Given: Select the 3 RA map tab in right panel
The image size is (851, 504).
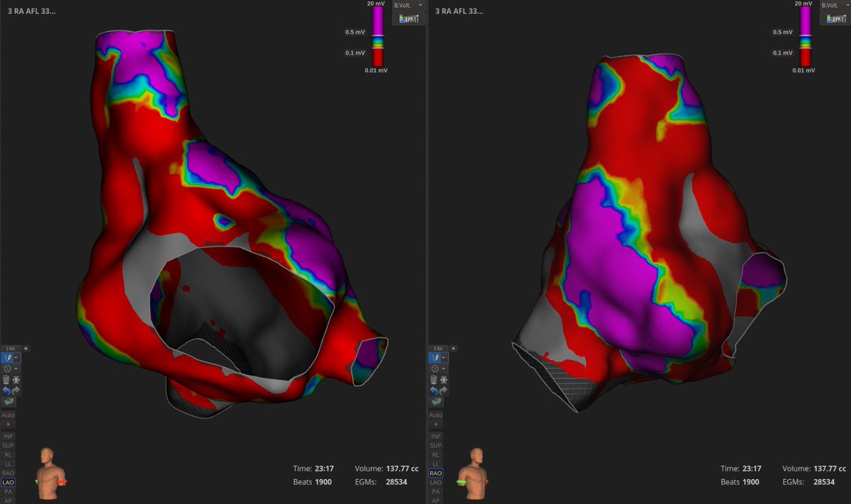Looking at the screenshot, I should tap(438, 348).
